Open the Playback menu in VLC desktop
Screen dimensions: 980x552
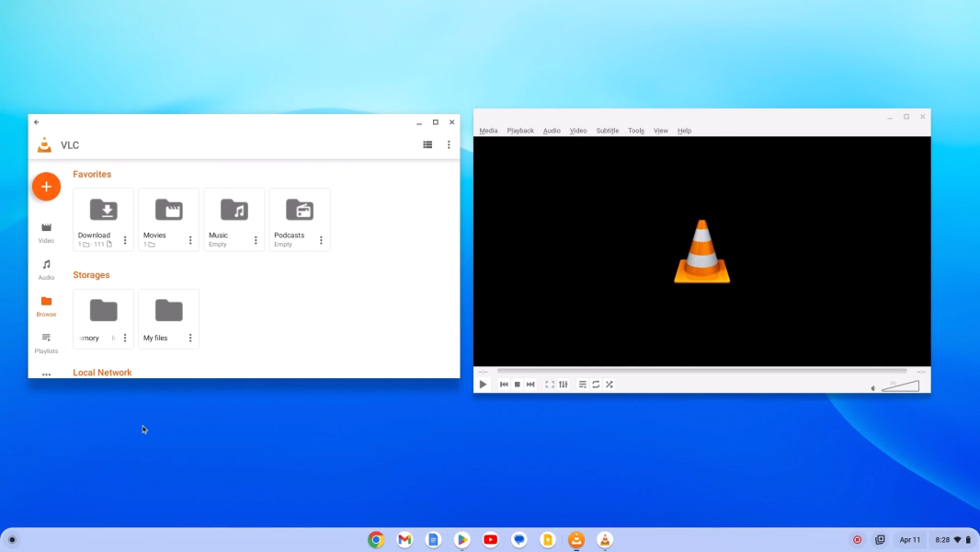click(520, 131)
